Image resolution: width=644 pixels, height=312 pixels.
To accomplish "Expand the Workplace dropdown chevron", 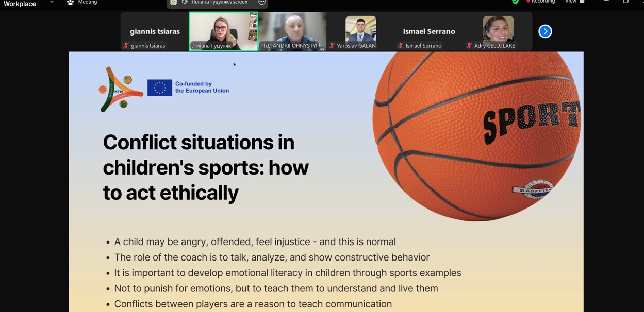I will coord(52,2).
